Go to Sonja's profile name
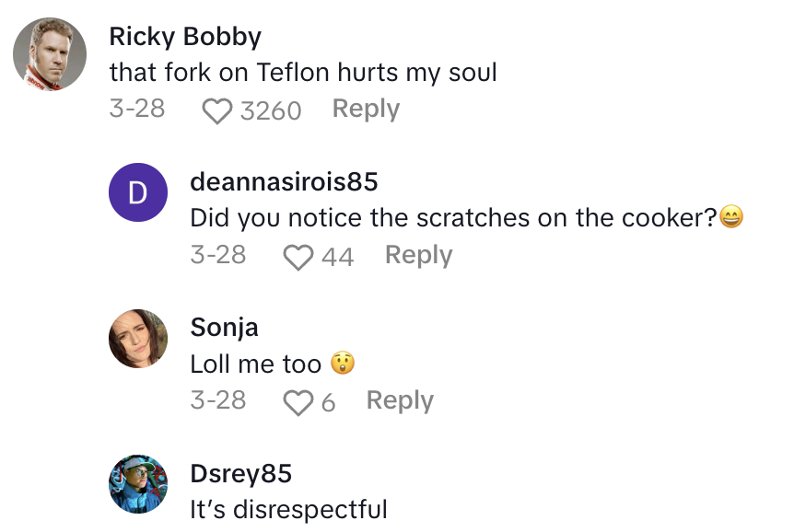 coord(224,328)
